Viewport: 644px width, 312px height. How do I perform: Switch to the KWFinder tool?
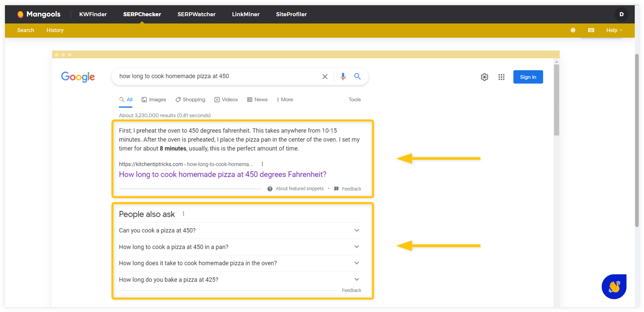[x=93, y=14]
